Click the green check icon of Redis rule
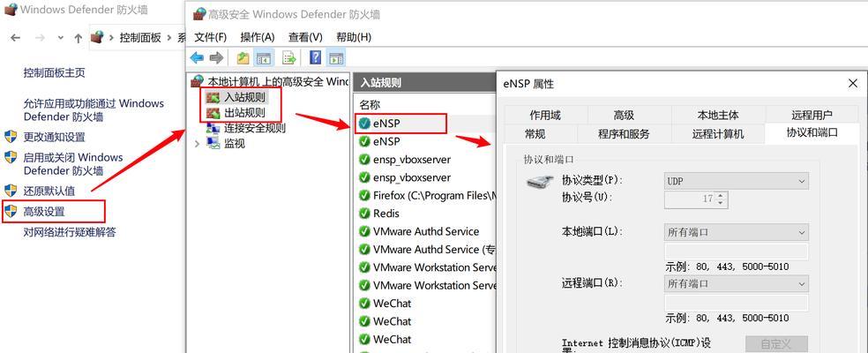 pos(364,214)
